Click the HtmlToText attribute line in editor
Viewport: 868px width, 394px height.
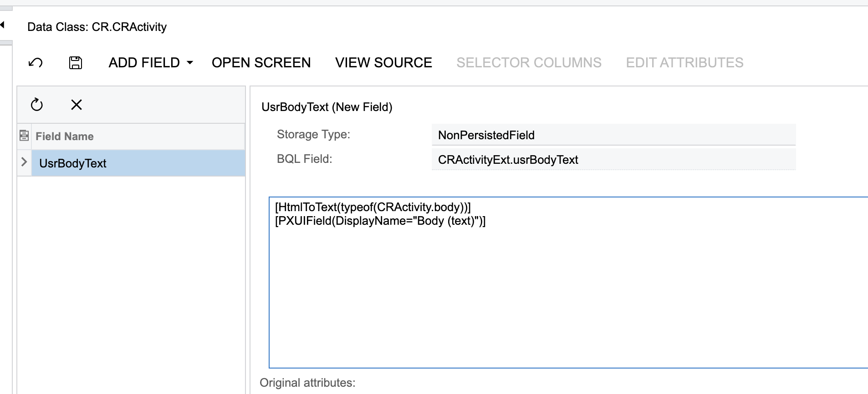point(373,207)
